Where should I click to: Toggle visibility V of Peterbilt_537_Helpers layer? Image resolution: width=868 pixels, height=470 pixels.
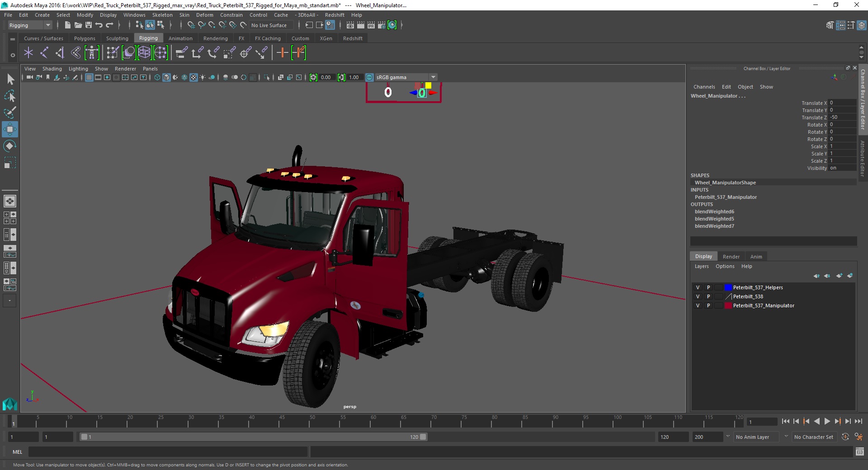coord(698,287)
